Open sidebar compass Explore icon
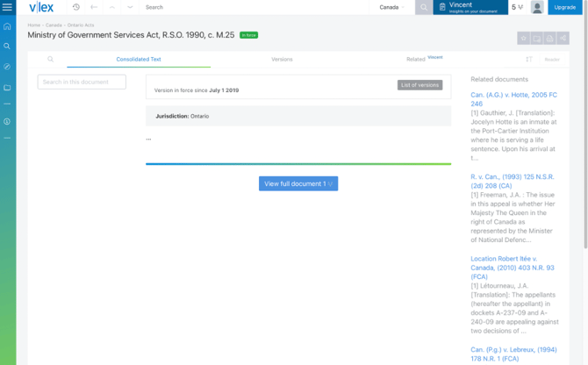 7,67
